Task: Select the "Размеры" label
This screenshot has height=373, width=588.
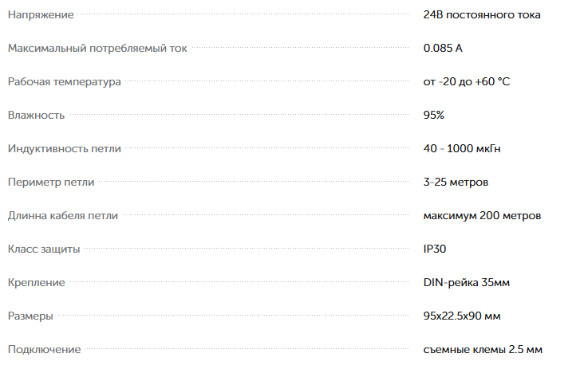Action: click(x=30, y=316)
